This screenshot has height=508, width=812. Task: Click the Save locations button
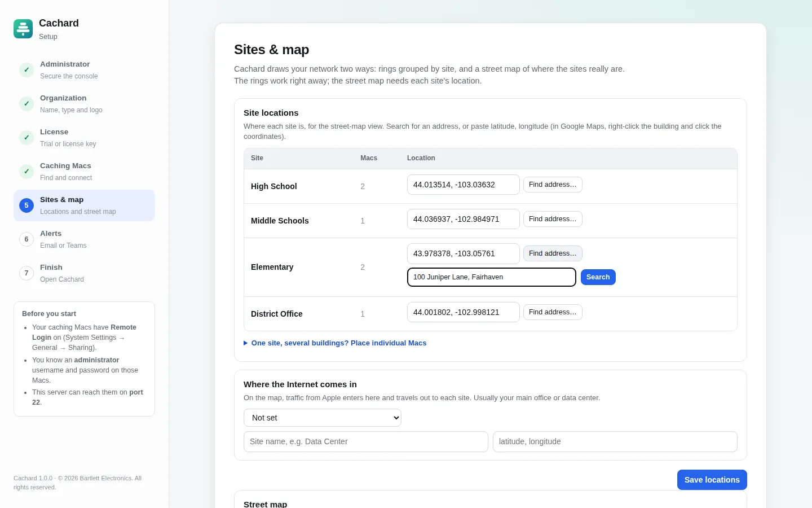712,480
